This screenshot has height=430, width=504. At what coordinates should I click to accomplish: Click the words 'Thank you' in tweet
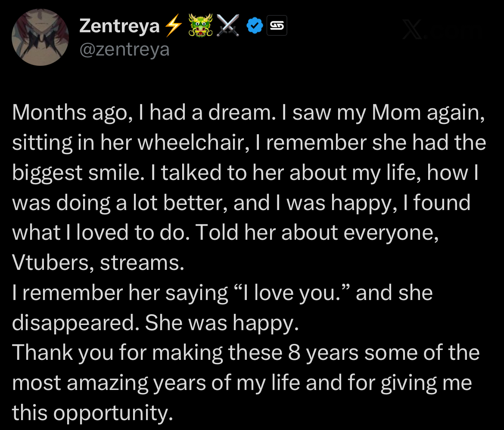click(64, 353)
